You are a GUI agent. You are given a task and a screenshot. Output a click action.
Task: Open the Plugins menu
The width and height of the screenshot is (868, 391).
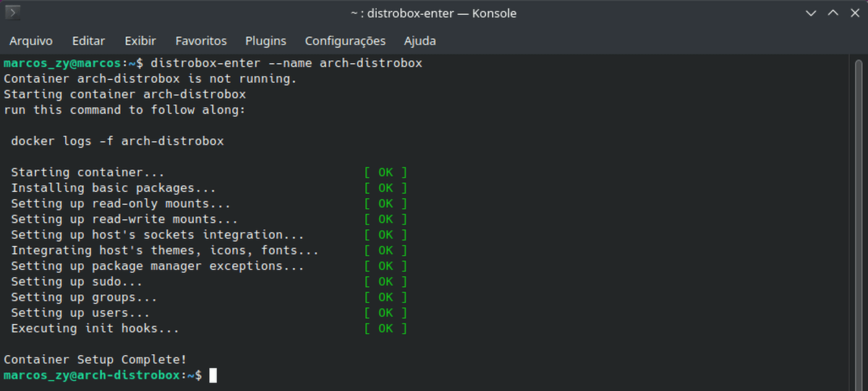point(265,41)
